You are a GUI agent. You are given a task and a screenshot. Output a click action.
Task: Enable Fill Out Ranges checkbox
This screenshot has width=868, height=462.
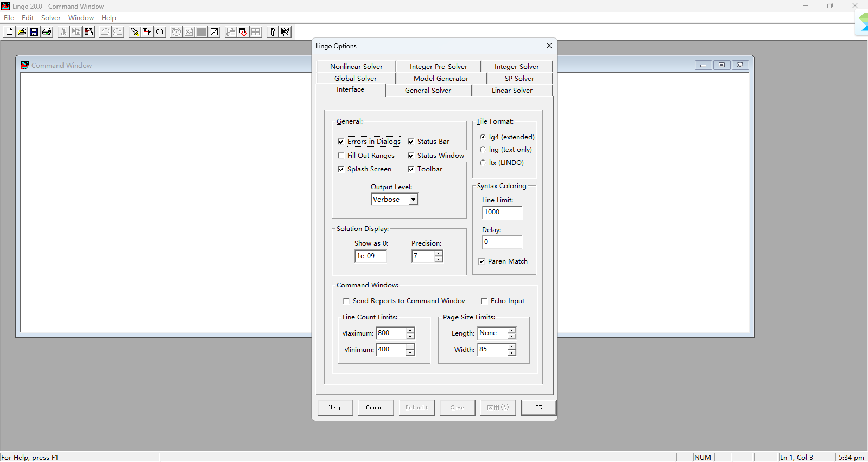tap(366, 156)
